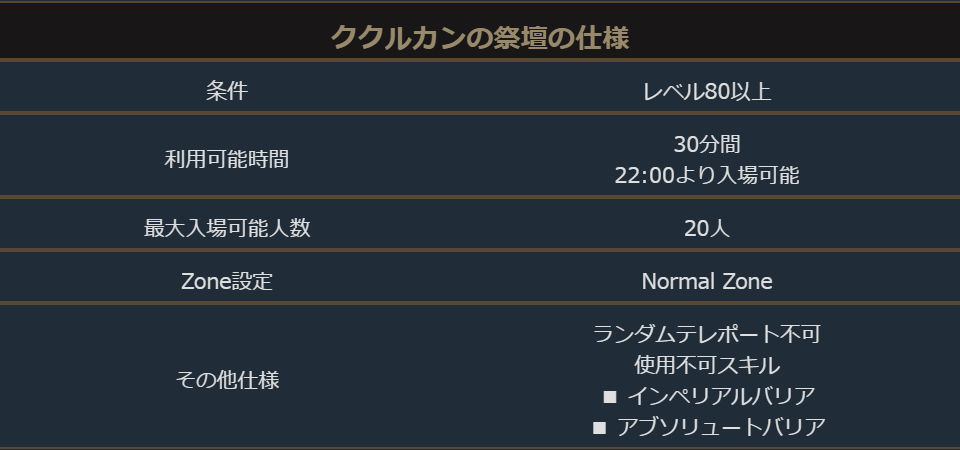
Task: Click the Normal Zone value
Action: (x=707, y=281)
